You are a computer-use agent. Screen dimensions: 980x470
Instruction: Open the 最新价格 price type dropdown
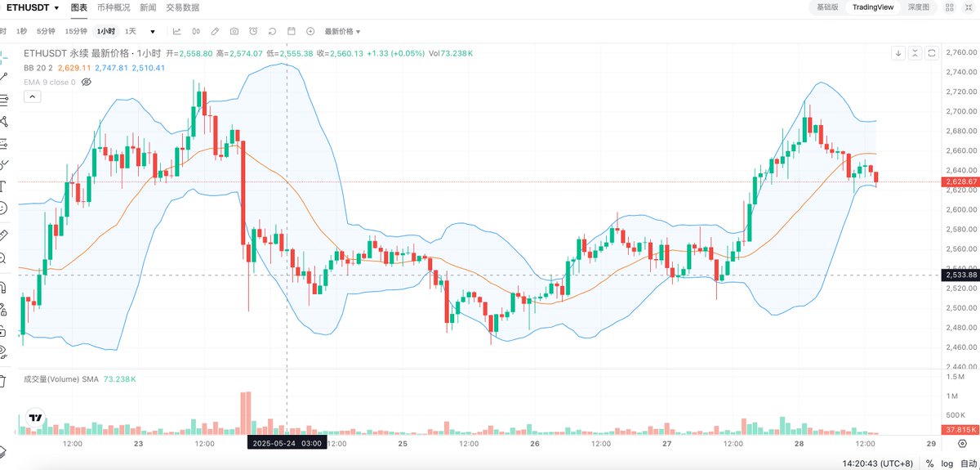coord(342,31)
